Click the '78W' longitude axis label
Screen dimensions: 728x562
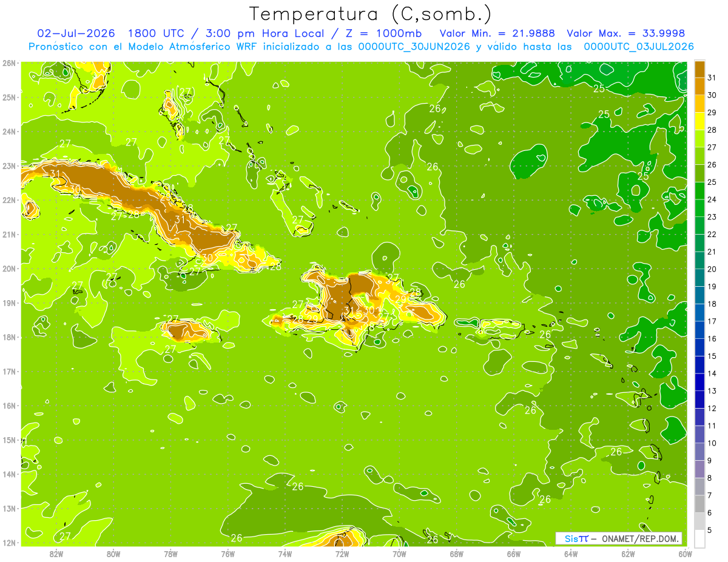click(x=170, y=554)
